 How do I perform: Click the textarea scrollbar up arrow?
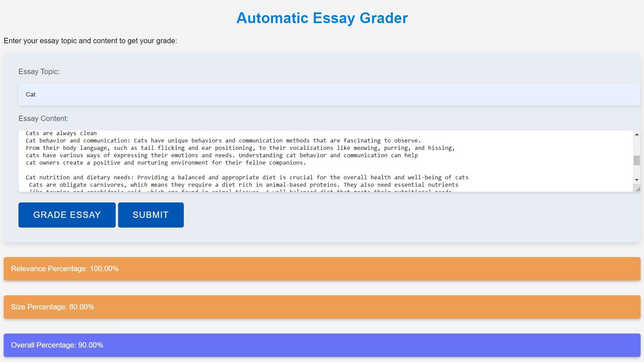coord(637,134)
